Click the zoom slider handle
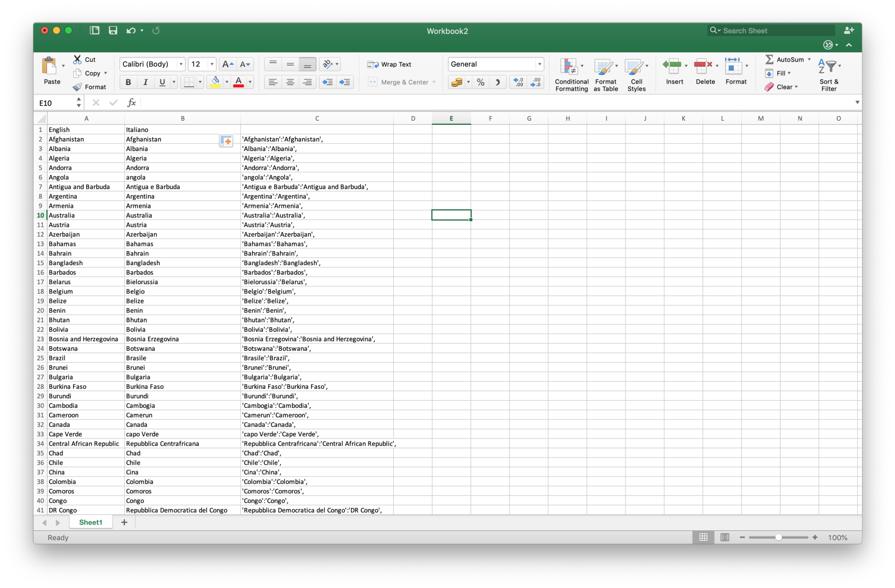The image size is (895, 588). pos(778,537)
